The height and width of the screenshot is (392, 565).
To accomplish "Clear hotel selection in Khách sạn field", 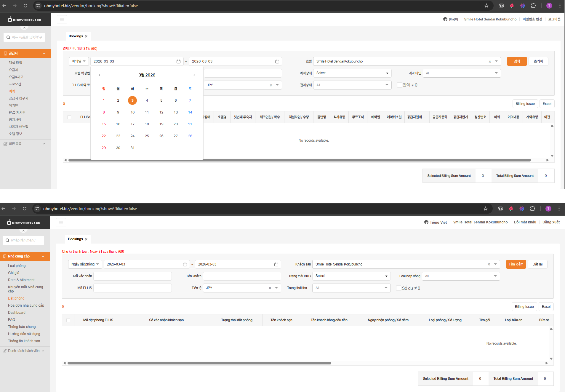I will (489, 264).
